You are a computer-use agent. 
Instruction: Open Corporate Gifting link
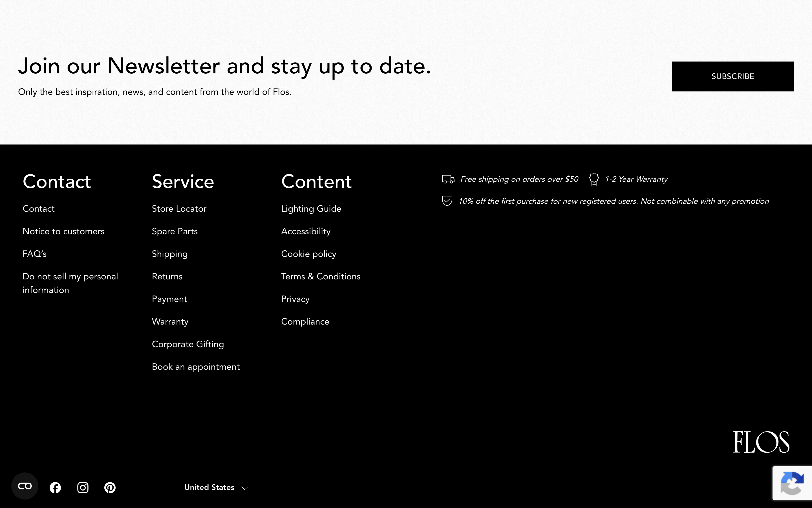point(188,344)
